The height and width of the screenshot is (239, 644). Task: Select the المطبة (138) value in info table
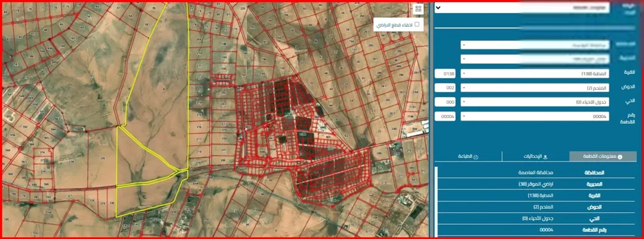pos(540,195)
